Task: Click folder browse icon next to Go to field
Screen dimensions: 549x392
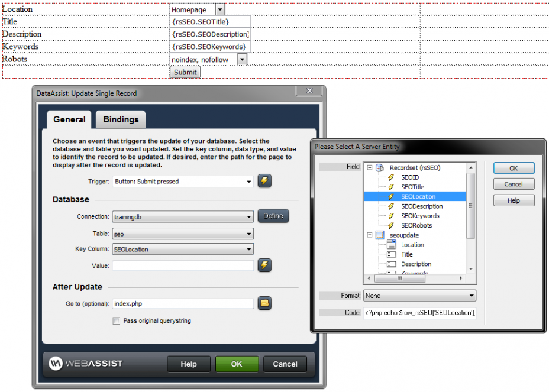Action: [264, 303]
